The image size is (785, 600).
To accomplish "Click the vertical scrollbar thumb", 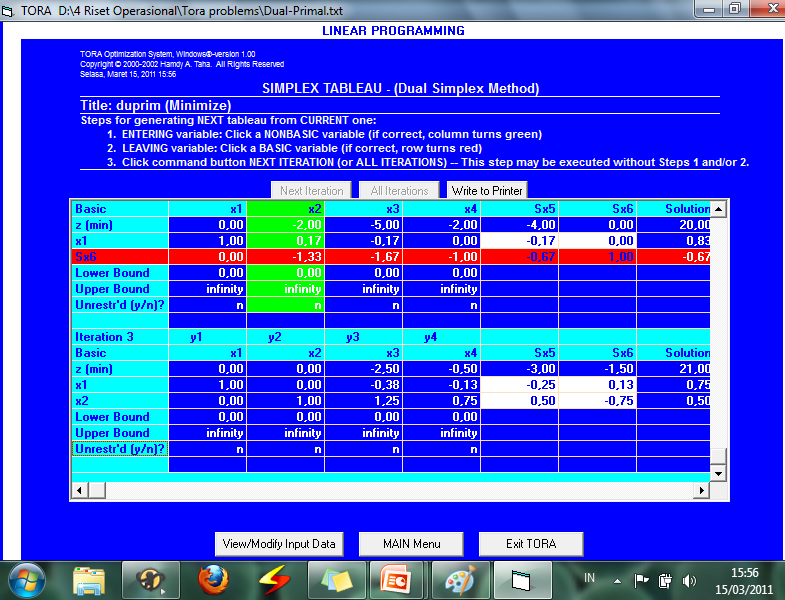I will (x=718, y=457).
